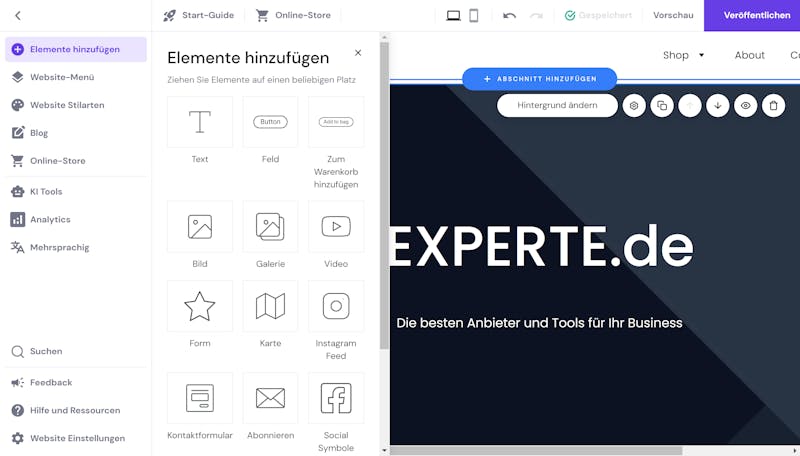Open the Vorschau preview
The image size is (800, 456).
[x=673, y=15]
